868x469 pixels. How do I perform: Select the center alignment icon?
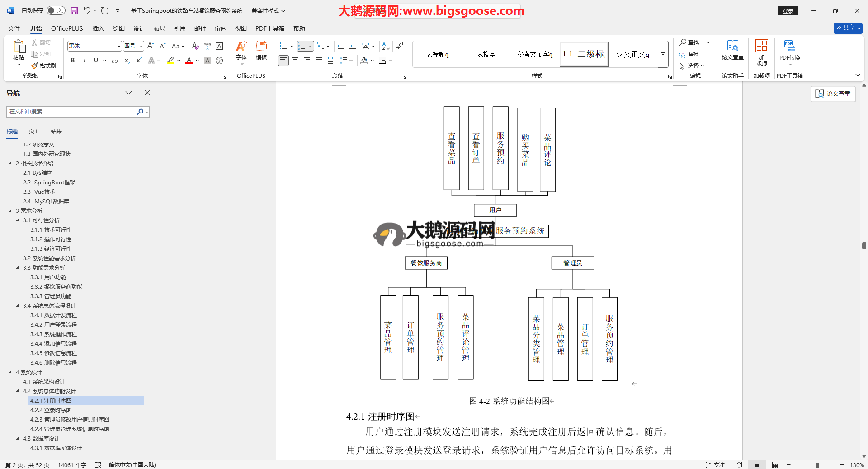295,61
